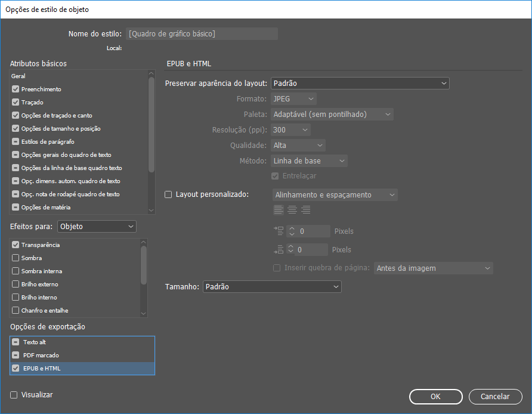Disable the Traçado checkbox
The width and height of the screenshot is (532, 414).
15,101
